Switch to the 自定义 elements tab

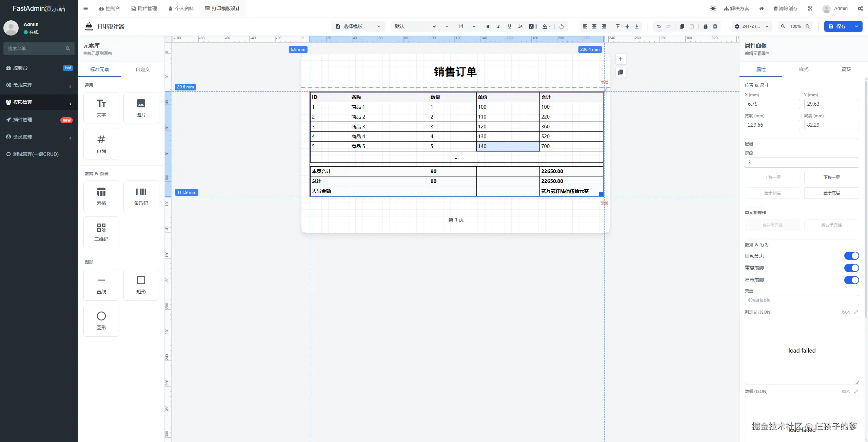pos(142,69)
